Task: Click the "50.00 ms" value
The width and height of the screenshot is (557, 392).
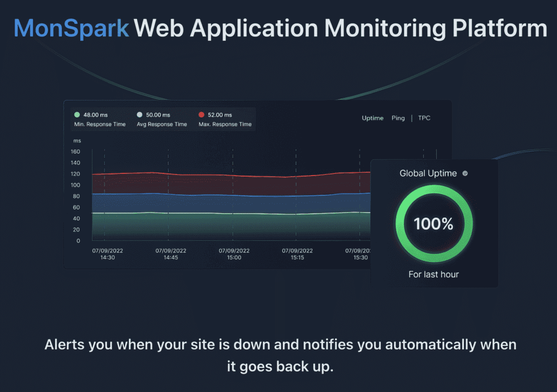Action: [x=158, y=115]
